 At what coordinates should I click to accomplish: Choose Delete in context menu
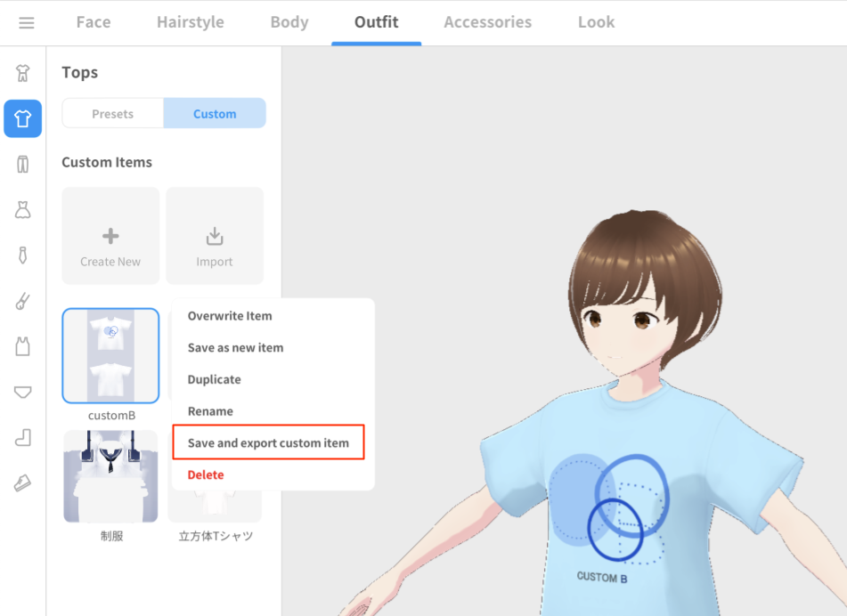coord(206,474)
